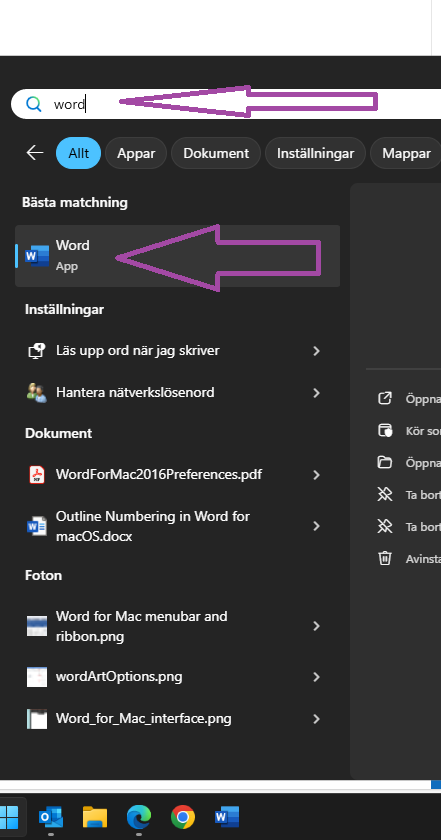Click the Word app icon in best match
Image resolution: width=441 pixels, height=840 pixels.
click(x=37, y=256)
